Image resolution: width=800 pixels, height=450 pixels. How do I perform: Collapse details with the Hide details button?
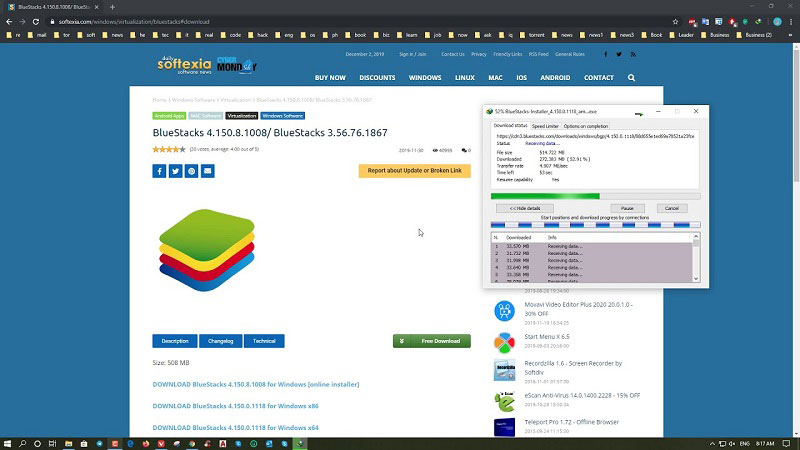click(x=524, y=208)
